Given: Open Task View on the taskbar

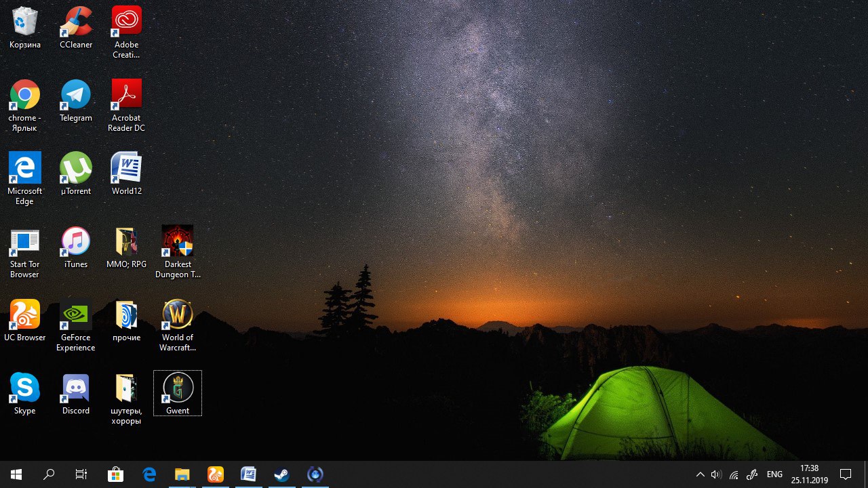Looking at the screenshot, I should pyautogui.click(x=81, y=474).
